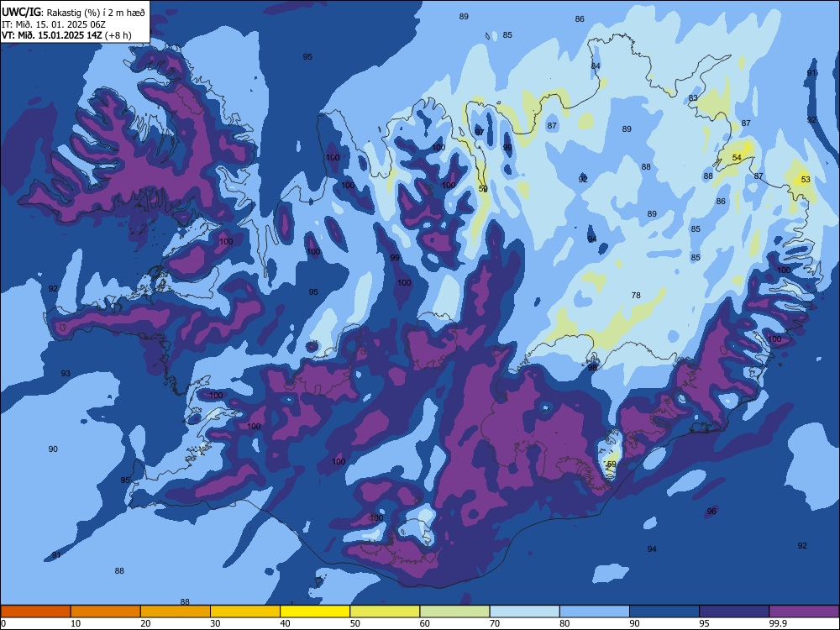Choose the yellow-green 60–70 legend swatch
This screenshot has width=840, height=630.
454,612
